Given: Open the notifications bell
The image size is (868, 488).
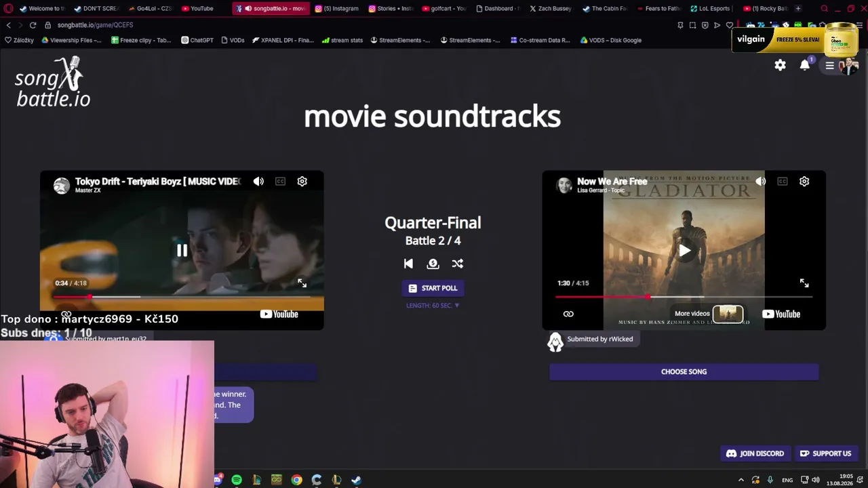Looking at the screenshot, I should [805, 65].
